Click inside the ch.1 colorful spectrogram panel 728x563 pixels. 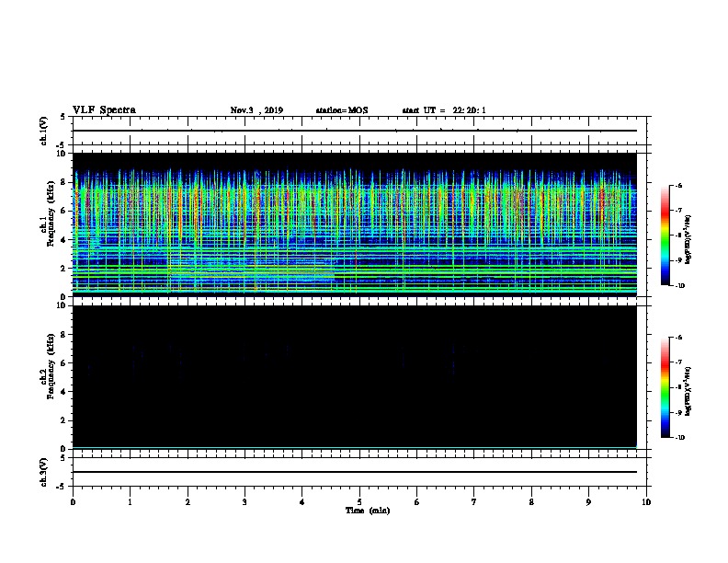[355, 224]
